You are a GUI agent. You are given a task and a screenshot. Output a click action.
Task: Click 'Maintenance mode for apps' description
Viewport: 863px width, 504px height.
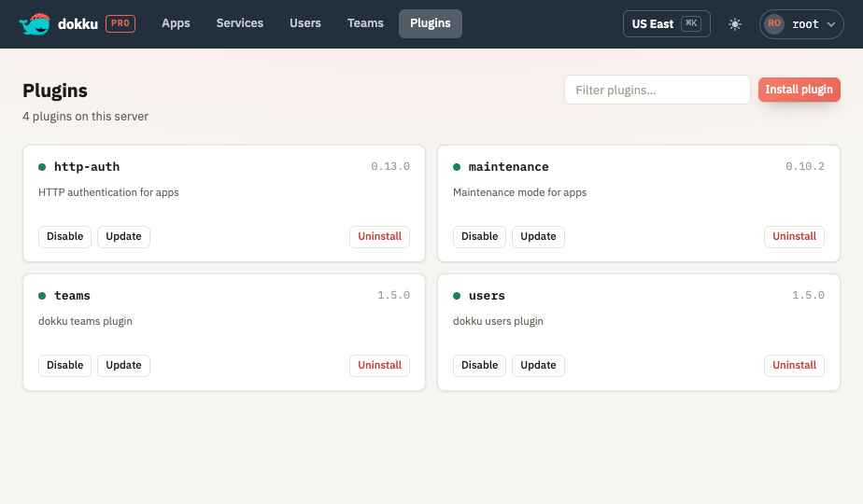pyautogui.click(x=519, y=192)
